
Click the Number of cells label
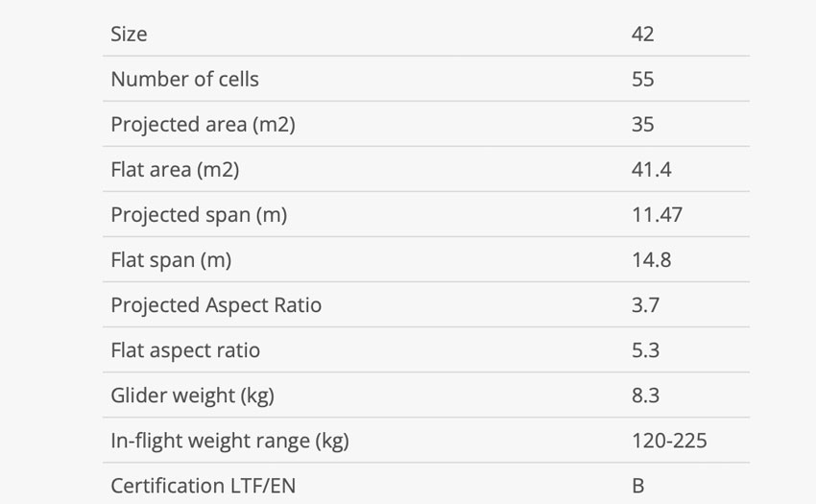[184, 79]
